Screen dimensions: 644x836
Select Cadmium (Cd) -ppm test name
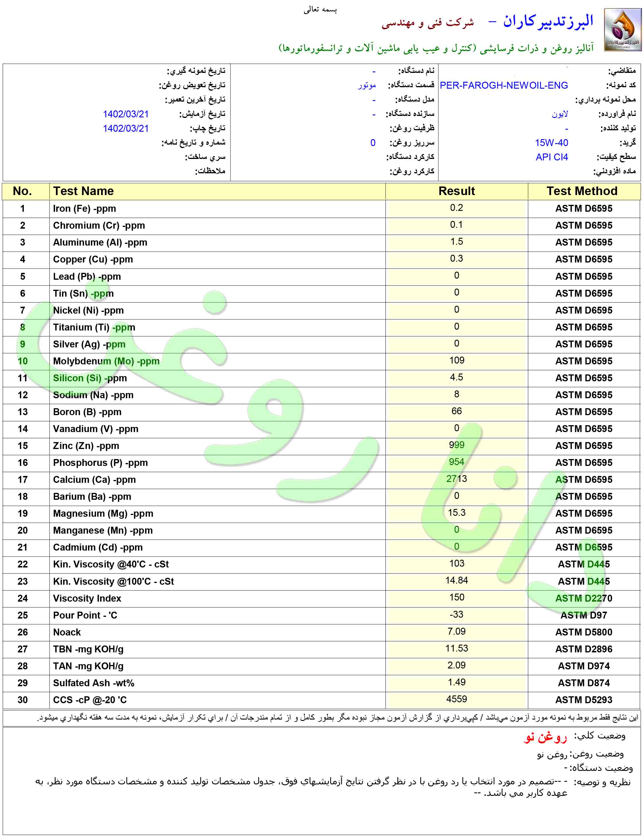(x=98, y=547)
